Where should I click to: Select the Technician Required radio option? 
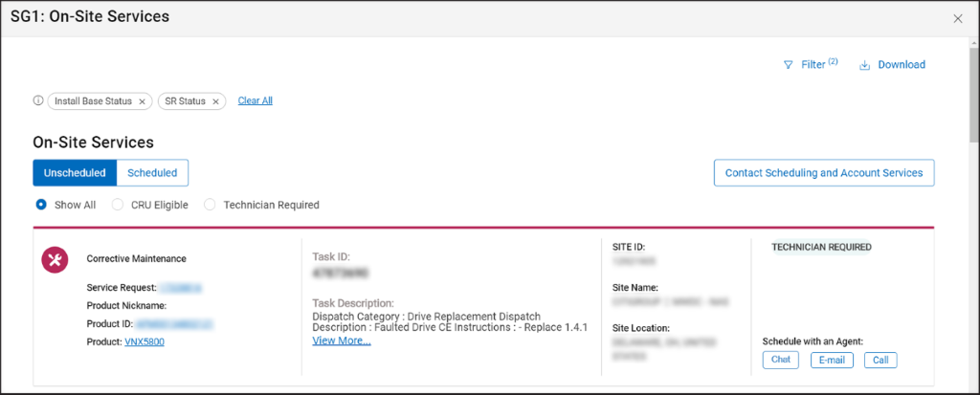click(211, 205)
